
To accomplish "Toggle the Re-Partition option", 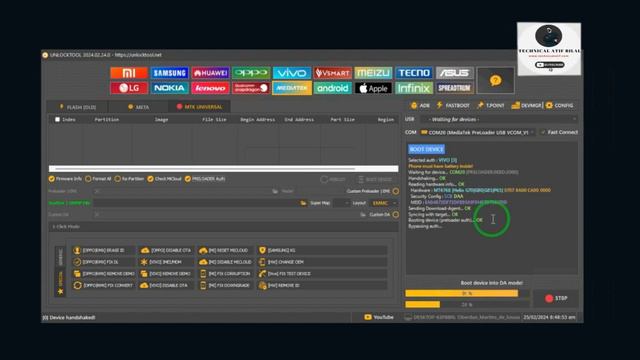I will (129, 179).
